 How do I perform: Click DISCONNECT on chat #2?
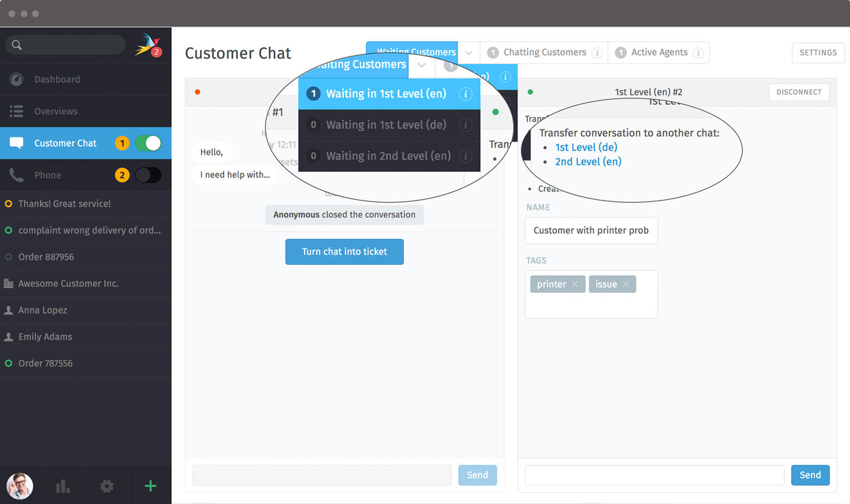(799, 92)
